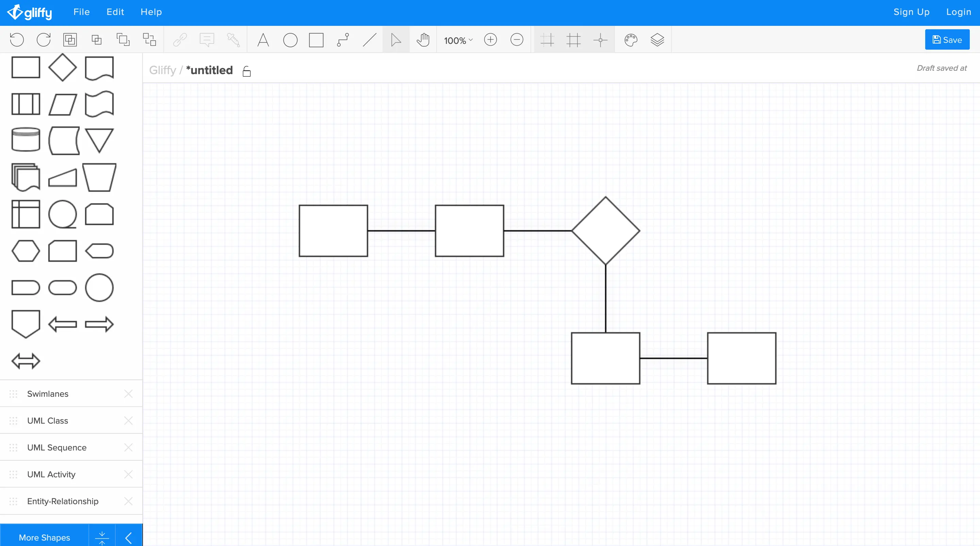Screen dimensions: 980x546
Task: Click the Save button
Action: click(x=947, y=39)
